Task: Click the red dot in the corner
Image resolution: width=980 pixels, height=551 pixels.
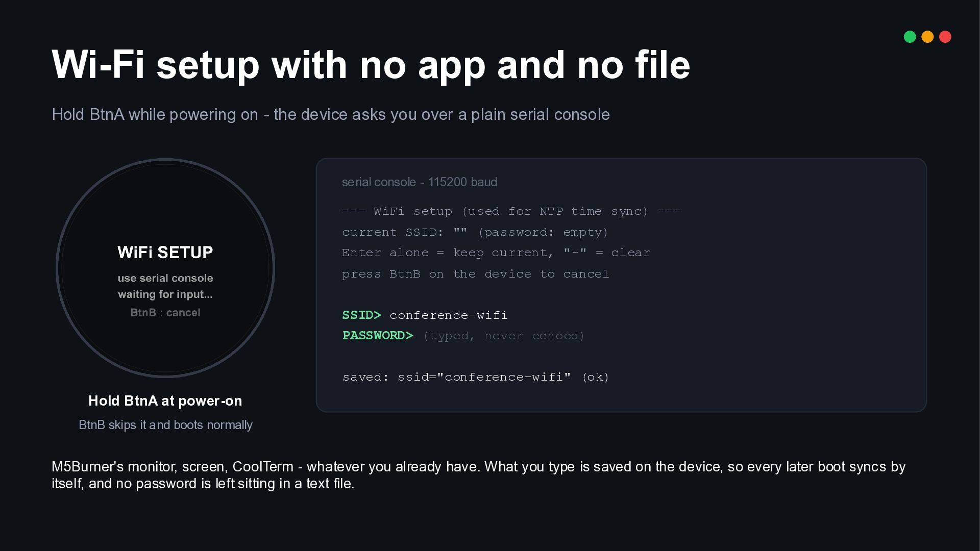Action: point(945,37)
